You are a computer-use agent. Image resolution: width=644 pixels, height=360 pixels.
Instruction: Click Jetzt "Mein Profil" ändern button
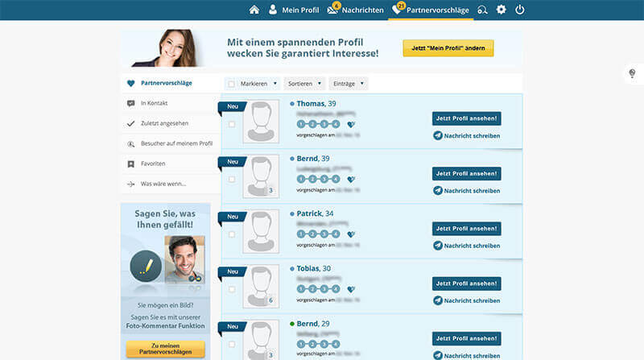tap(448, 48)
